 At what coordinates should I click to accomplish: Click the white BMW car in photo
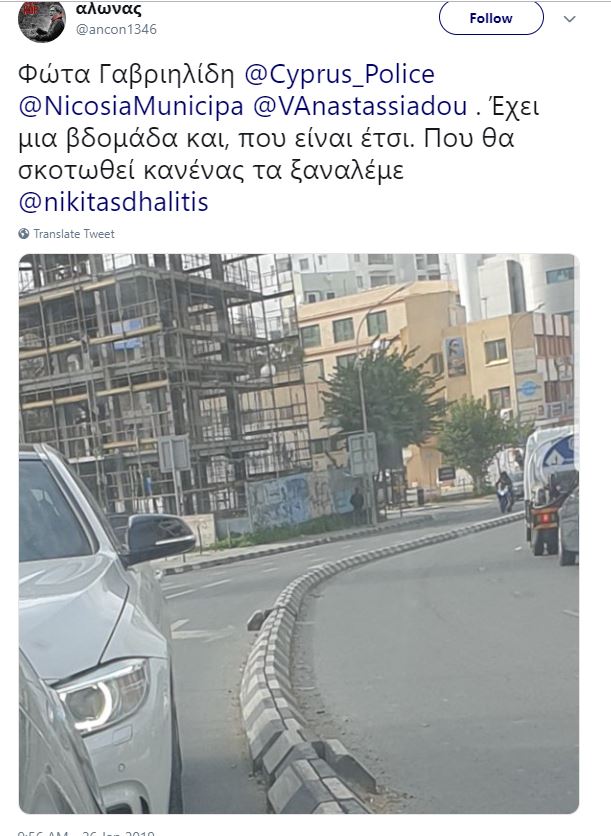coord(101,629)
